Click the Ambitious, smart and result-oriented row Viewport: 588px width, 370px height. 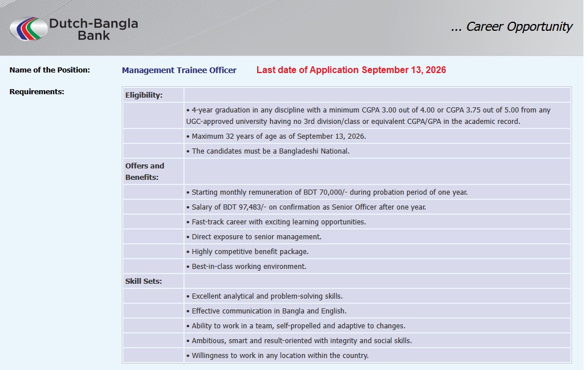(x=377, y=340)
